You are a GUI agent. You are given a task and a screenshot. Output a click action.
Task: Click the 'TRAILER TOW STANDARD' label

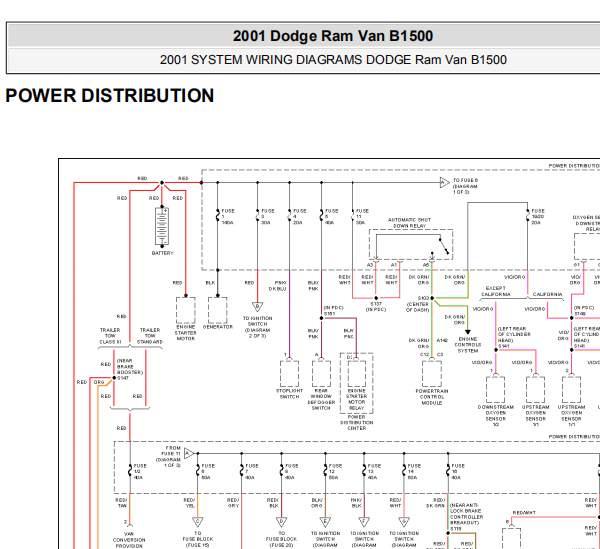click(x=150, y=336)
